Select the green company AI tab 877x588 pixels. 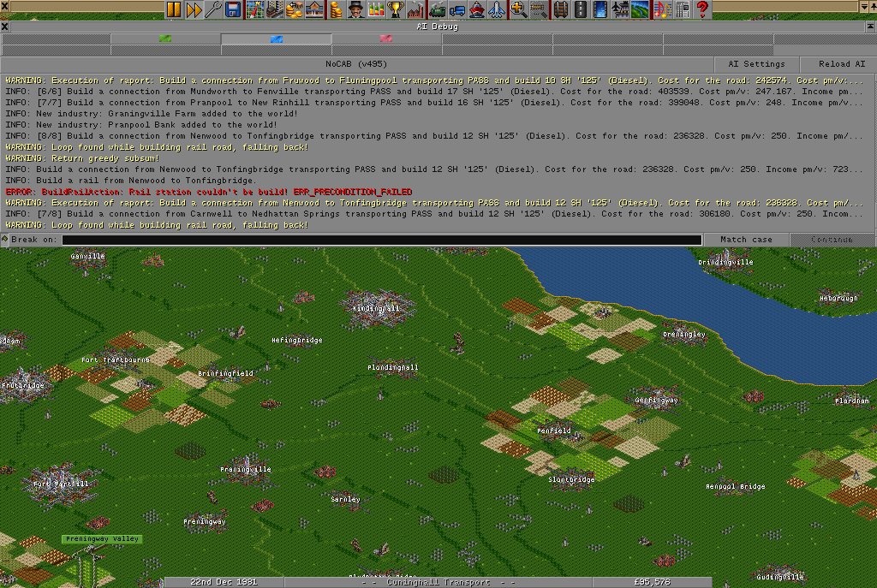point(165,39)
